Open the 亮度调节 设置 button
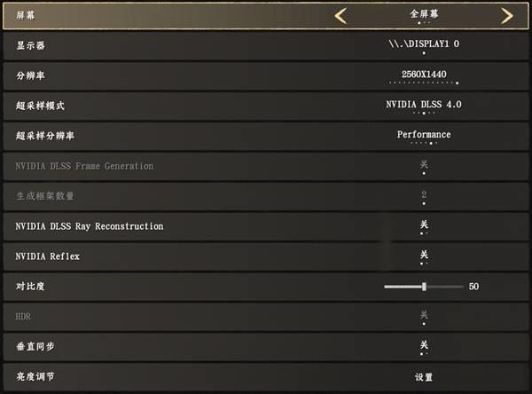This screenshot has height=394, width=532. pyautogui.click(x=424, y=377)
